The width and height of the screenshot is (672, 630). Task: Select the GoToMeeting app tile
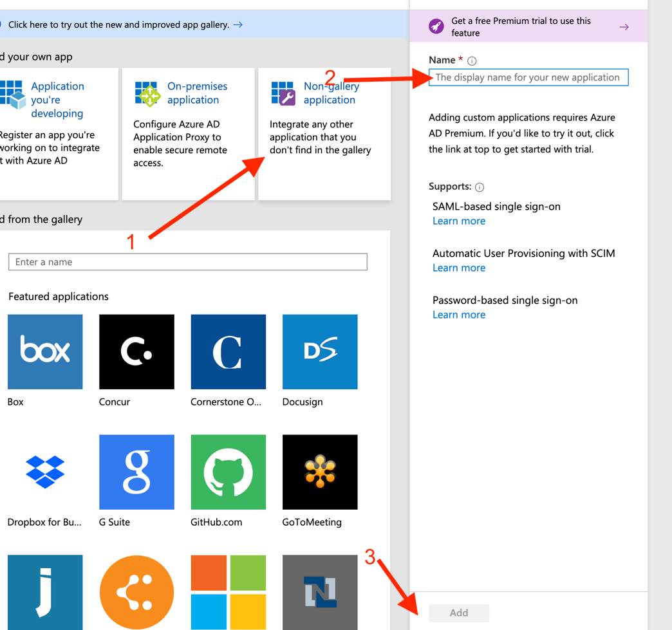point(320,472)
